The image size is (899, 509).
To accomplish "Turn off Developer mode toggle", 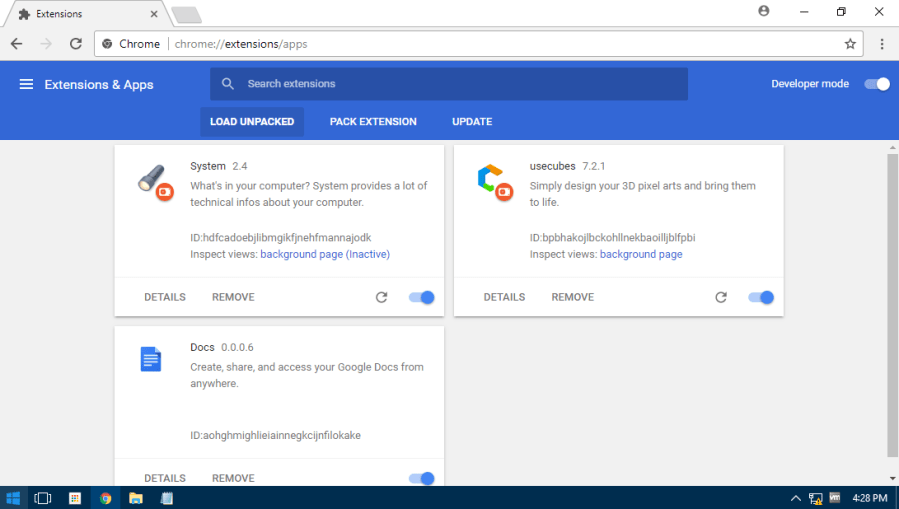I will click(877, 84).
